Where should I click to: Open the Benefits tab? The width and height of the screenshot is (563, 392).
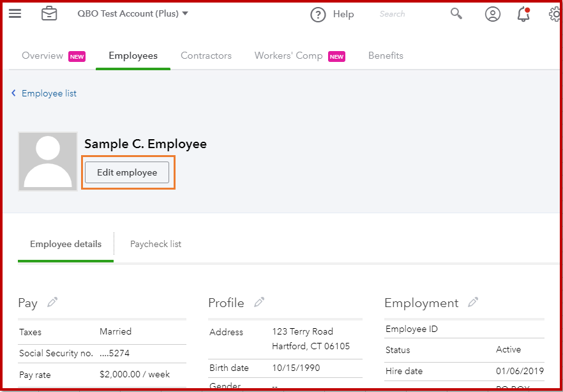[x=386, y=56]
